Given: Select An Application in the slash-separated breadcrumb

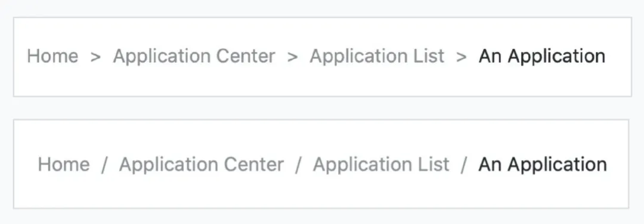Looking at the screenshot, I should [543, 164].
